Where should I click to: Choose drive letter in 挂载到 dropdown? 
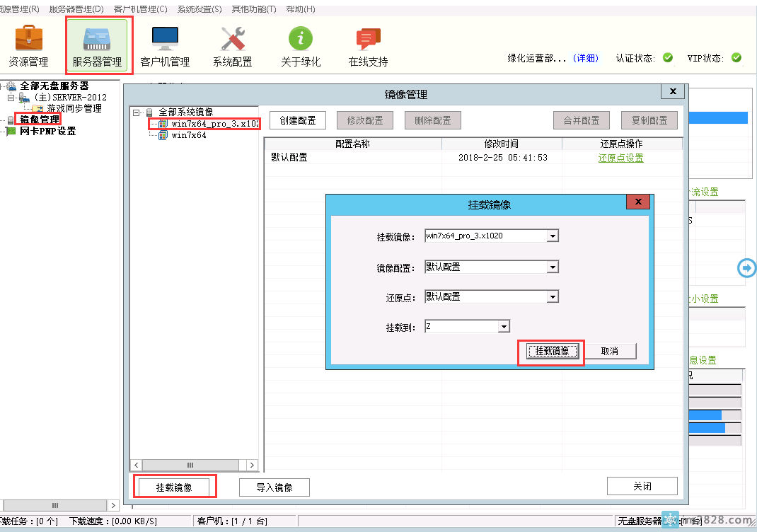tap(503, 327)
